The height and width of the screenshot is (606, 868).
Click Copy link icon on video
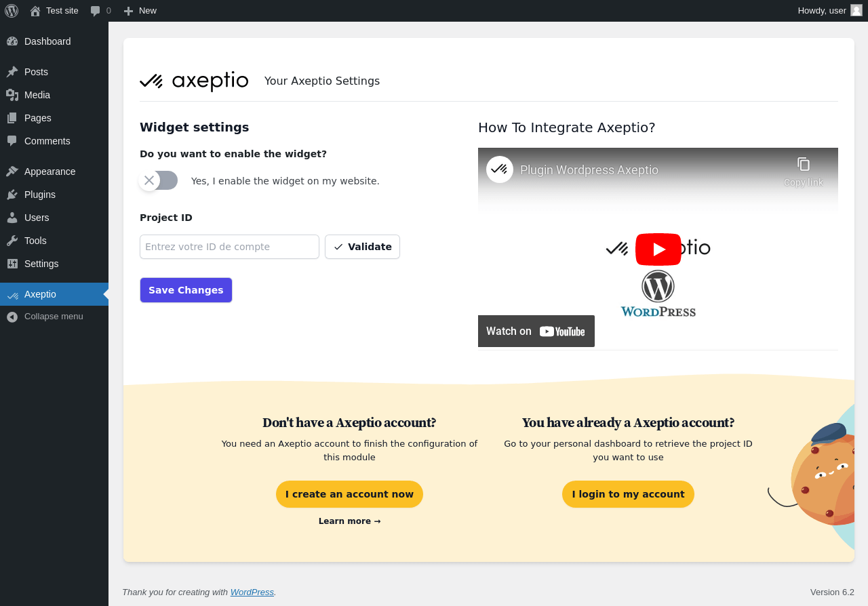(804, 171)
